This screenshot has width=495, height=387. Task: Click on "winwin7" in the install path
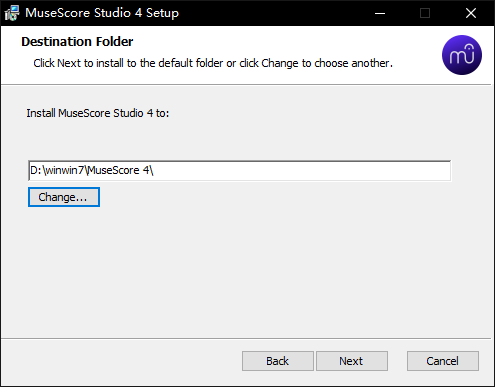[65, 170]
